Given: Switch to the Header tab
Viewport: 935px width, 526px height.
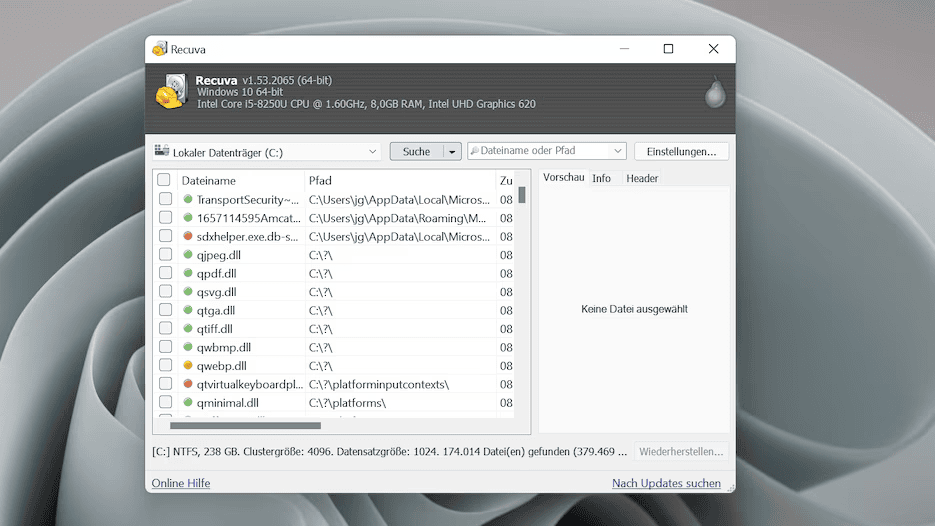Looking at the screenshot, I should (x=642, y=178).
